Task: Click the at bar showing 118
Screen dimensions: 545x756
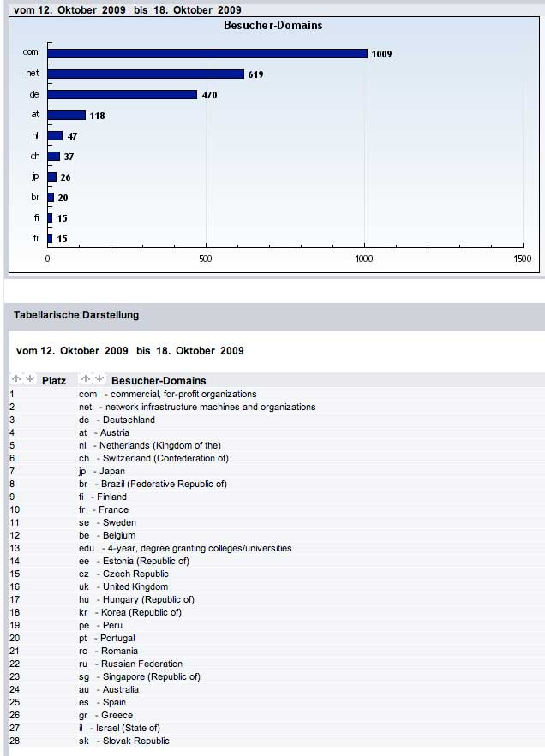Action: 67,115
